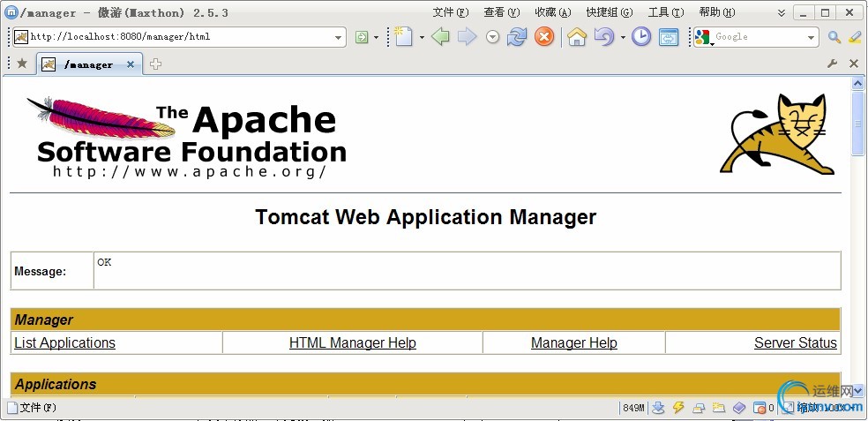This screenshot has height=421, width=868.
Task: Click the vertical scrollbar up arrow
Action: click(x=857, y=84)
